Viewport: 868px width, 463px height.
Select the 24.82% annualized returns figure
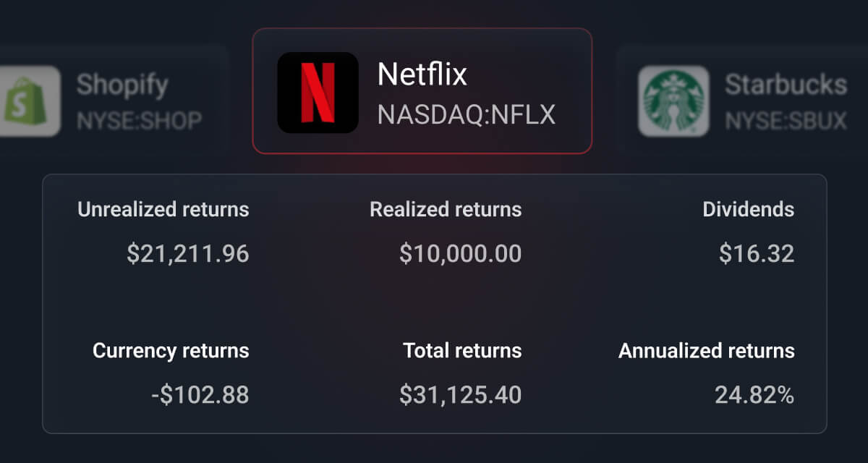pos(754,395)
